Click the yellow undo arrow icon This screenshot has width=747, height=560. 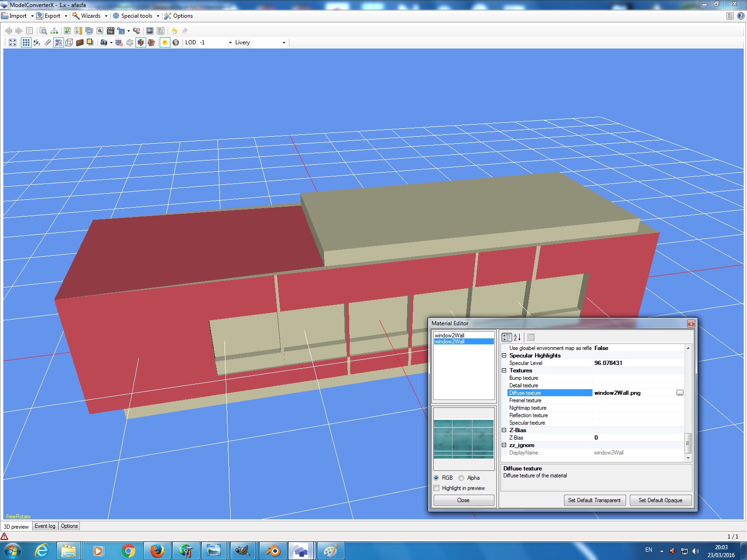[x=174, y=31]
